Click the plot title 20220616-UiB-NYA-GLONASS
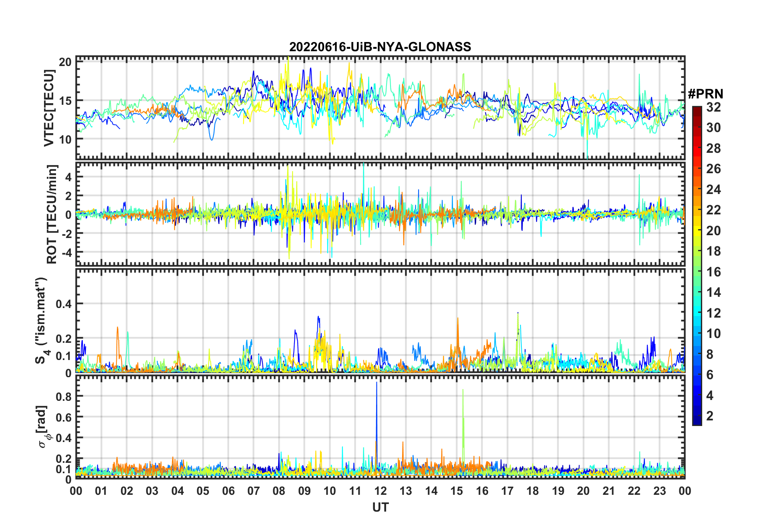Image resolution: width=761 pixels, height=532 pixels. coord(380,47)
